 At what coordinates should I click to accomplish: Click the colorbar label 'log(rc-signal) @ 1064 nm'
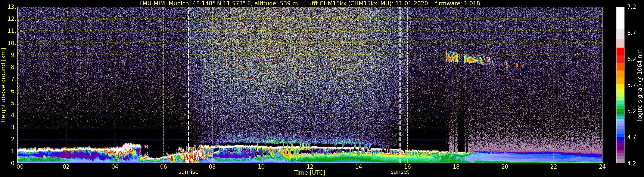coord(640,85)
